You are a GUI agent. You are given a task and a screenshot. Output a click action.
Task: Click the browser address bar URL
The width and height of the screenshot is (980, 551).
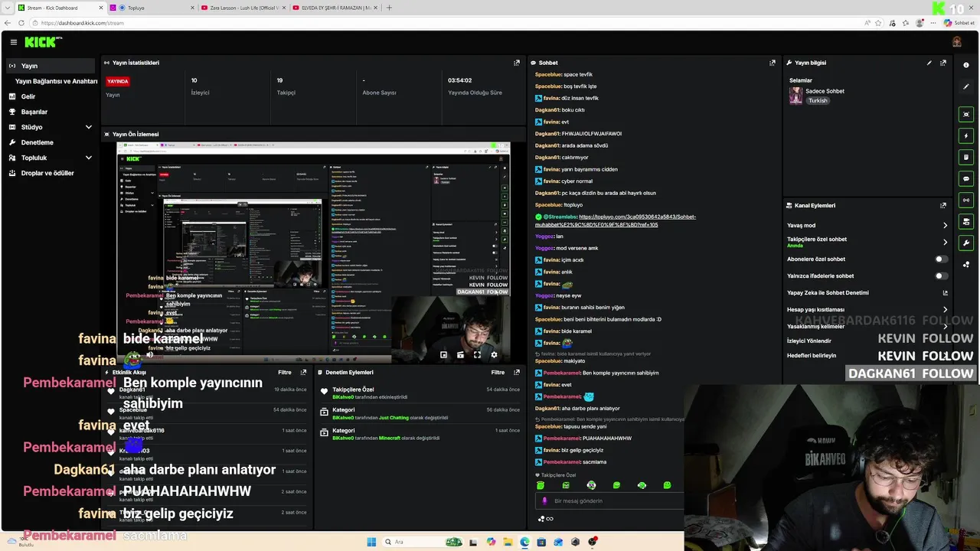pyautogui.click(x=83, y=23)
